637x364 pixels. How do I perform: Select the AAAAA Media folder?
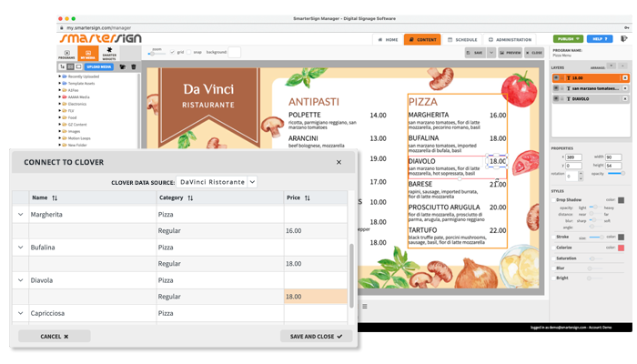[x=78, y=97]
